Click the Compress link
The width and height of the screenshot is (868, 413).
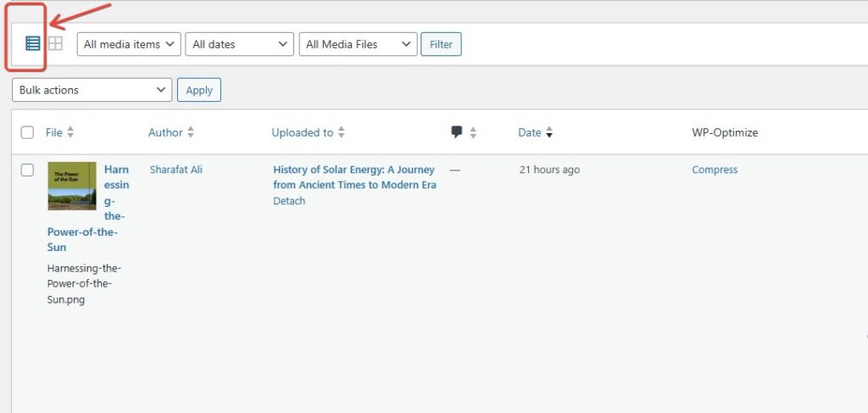[x=715, y=170]
